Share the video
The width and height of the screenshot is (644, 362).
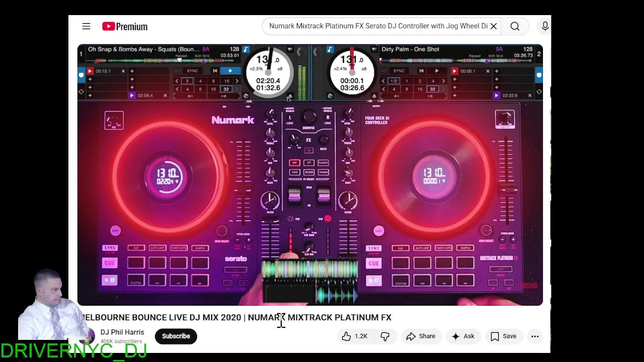[421, 336]
